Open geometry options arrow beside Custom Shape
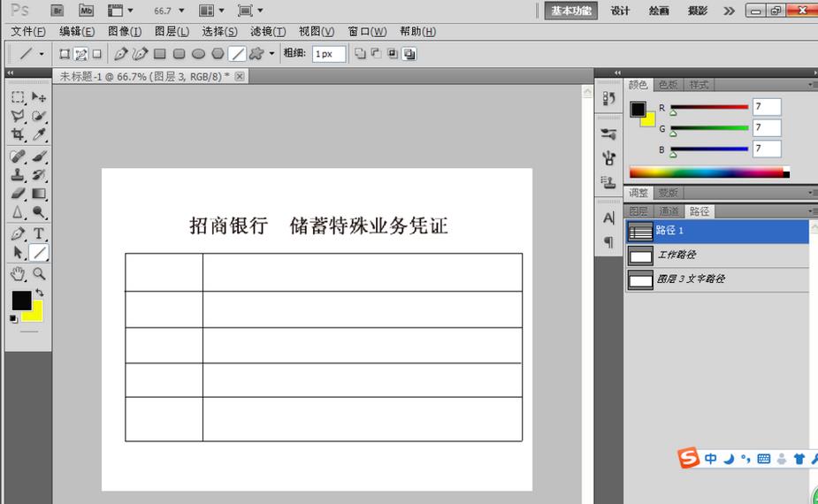This screenshot has width=818, height=504. (x=271, y=54)
